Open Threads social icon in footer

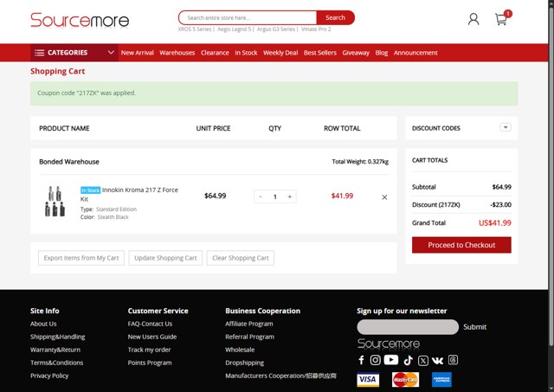point(453,360)
